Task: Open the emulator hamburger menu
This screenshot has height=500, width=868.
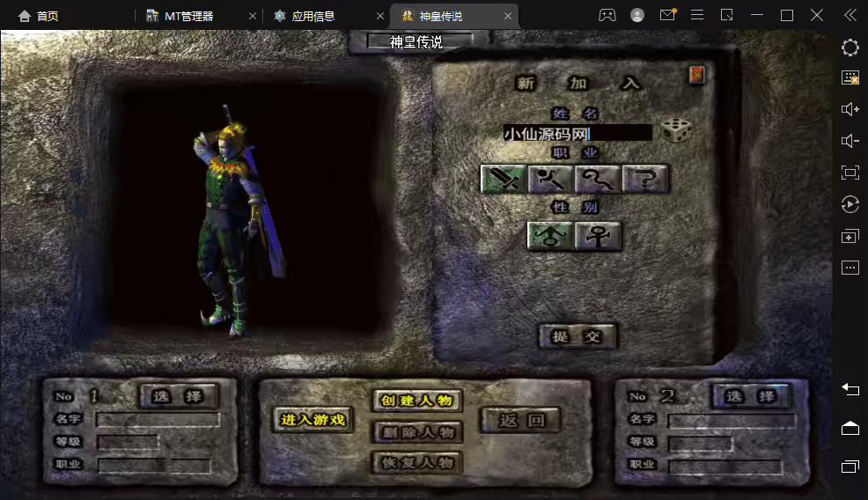Action: click(x=697, y=15)
